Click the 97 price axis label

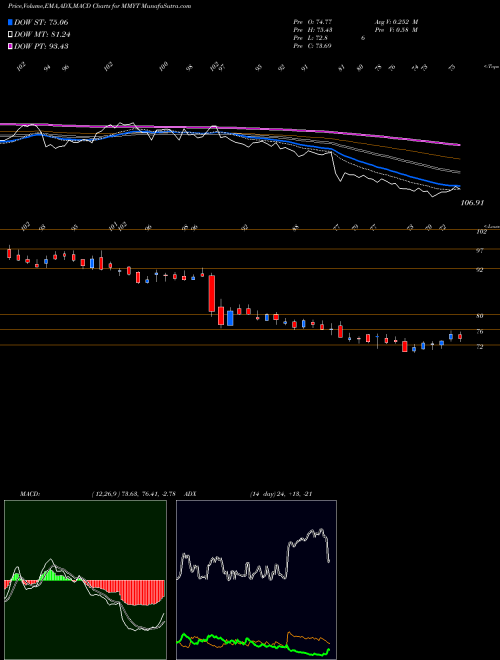(479, 251)
